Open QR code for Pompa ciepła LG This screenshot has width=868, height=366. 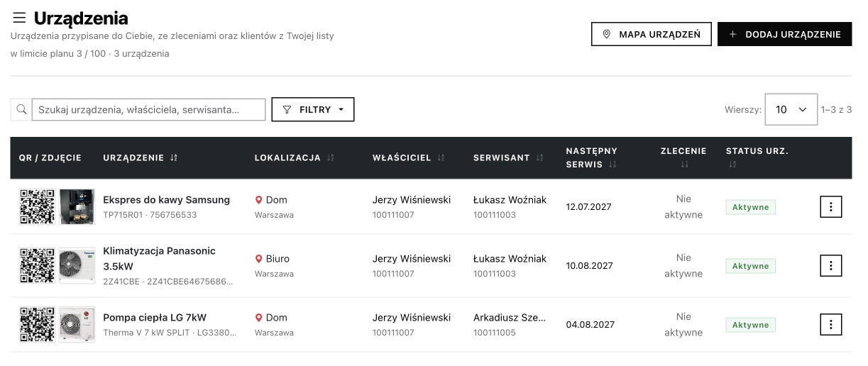[x=37, y=325]
